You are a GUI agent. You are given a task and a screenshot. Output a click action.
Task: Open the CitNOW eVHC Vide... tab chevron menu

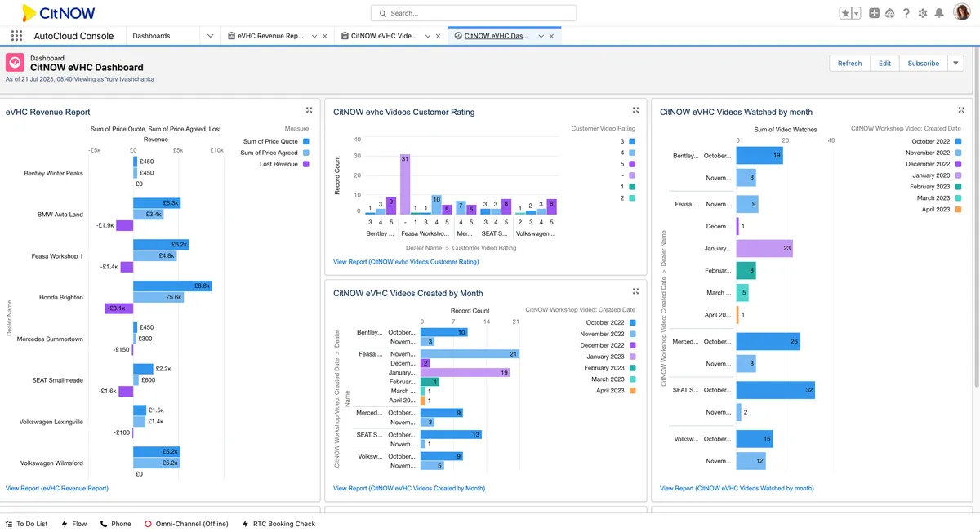(x=428, y=36)
